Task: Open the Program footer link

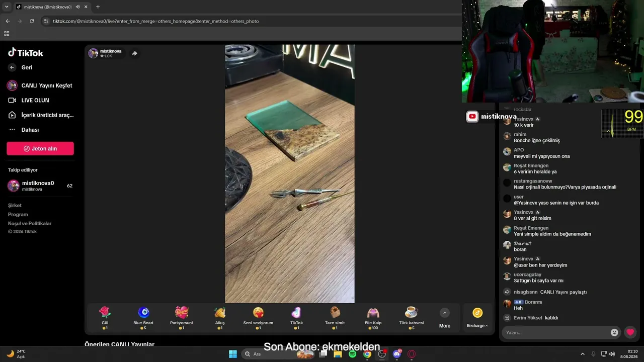Action: point(18,214)
